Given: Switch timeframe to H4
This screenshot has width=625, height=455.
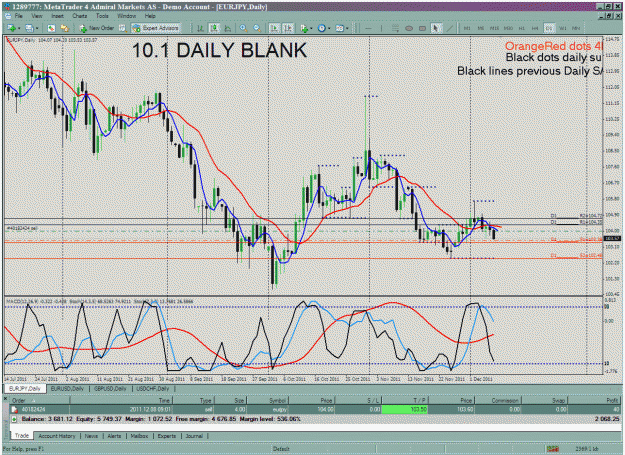Looking at the screenshot, I should (535, 28).
